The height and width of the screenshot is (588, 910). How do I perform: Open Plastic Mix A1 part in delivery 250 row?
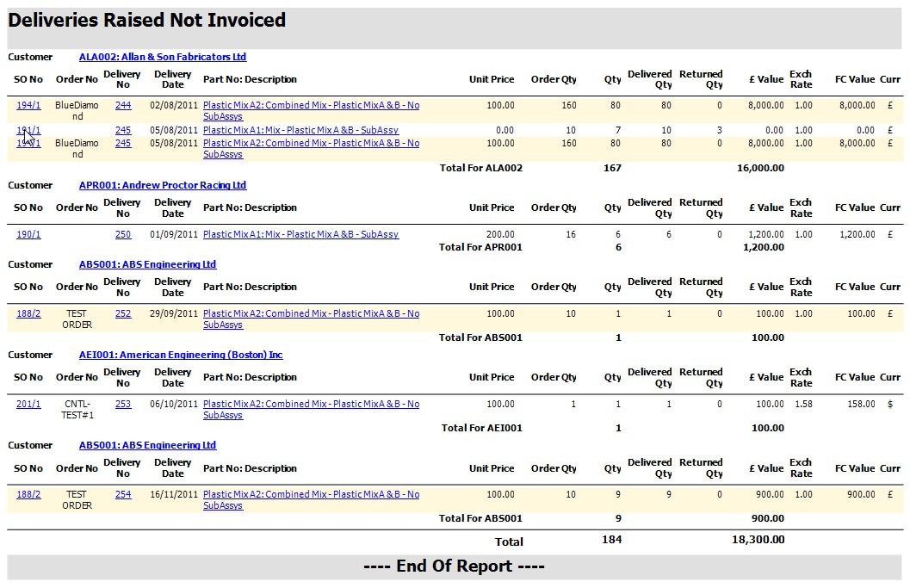tap(300, 234)
